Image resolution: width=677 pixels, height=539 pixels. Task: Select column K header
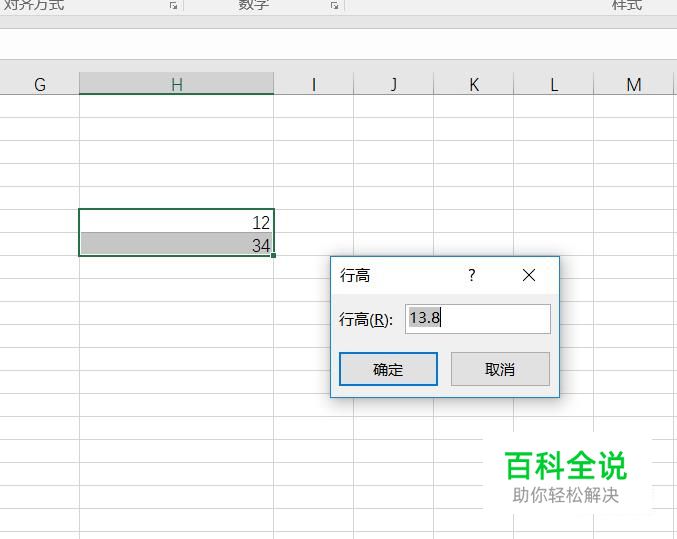tap(474, 83)
